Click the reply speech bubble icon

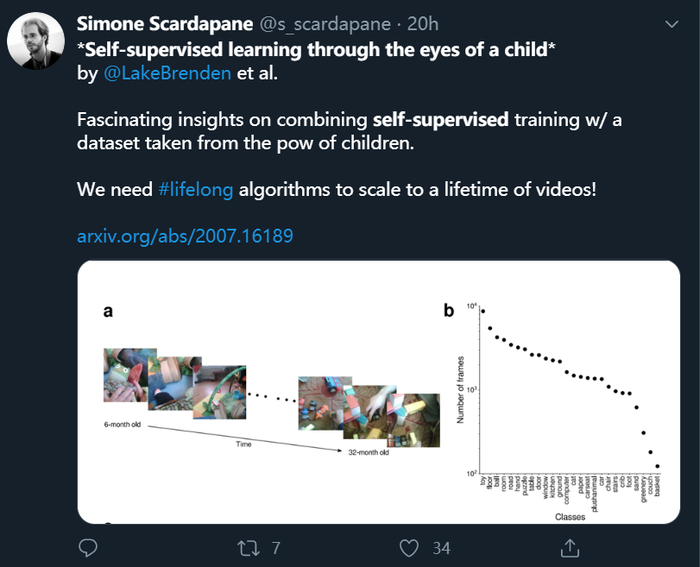click(x=87, y=547)
